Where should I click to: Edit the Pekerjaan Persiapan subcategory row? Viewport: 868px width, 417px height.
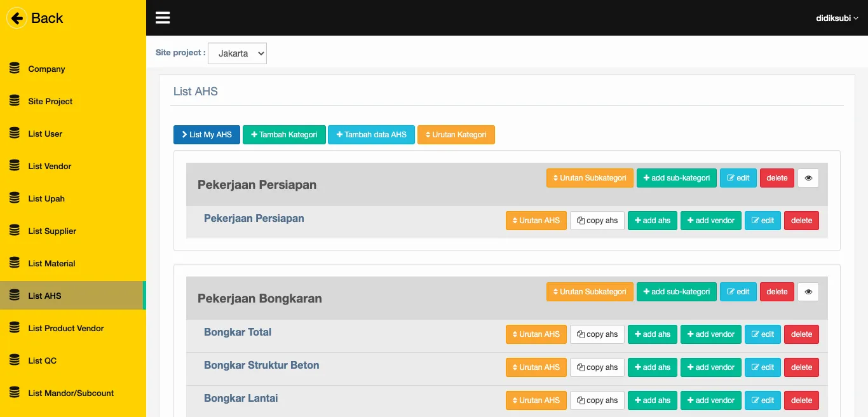(x=763, y=221)
